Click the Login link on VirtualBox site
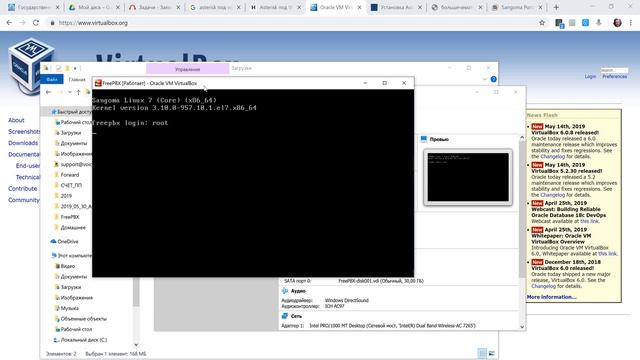The width and height of the screenshot is (640, 360). [x=590, y=76]
